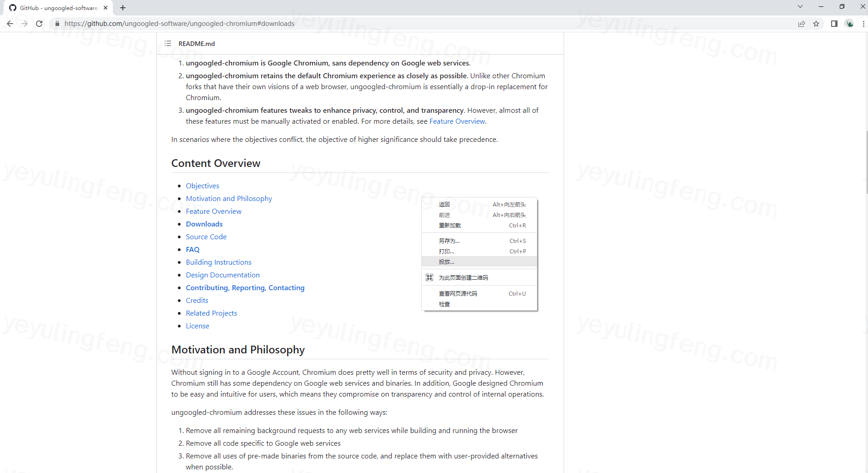Image resolution: width=868 pixels, height=473 pixels.
Task: Choose 重新加载 in the context menu
Action: [479, 226]
